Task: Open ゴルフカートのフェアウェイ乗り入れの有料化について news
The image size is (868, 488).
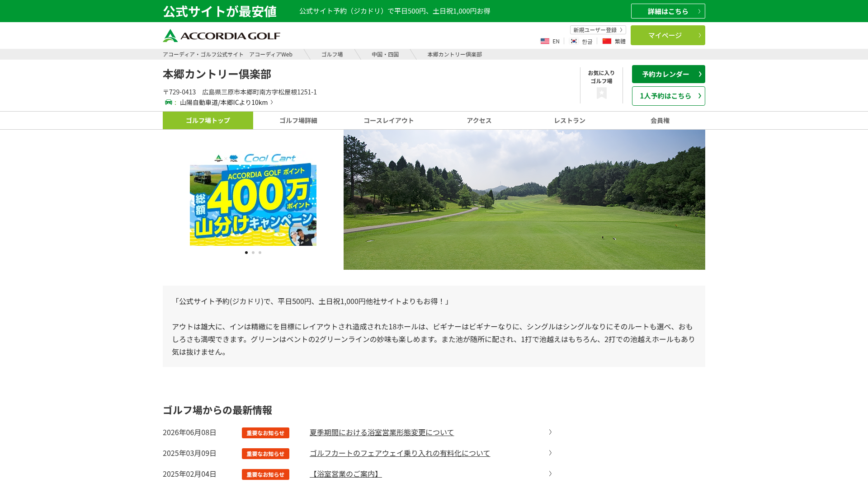Action: pos(400,453)
